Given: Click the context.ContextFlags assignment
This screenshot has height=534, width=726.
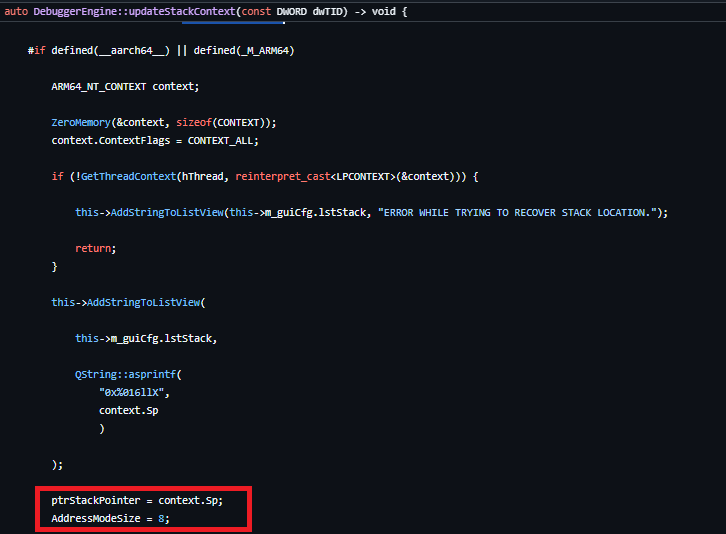Looking at the screenshot, I should point(155,140).
